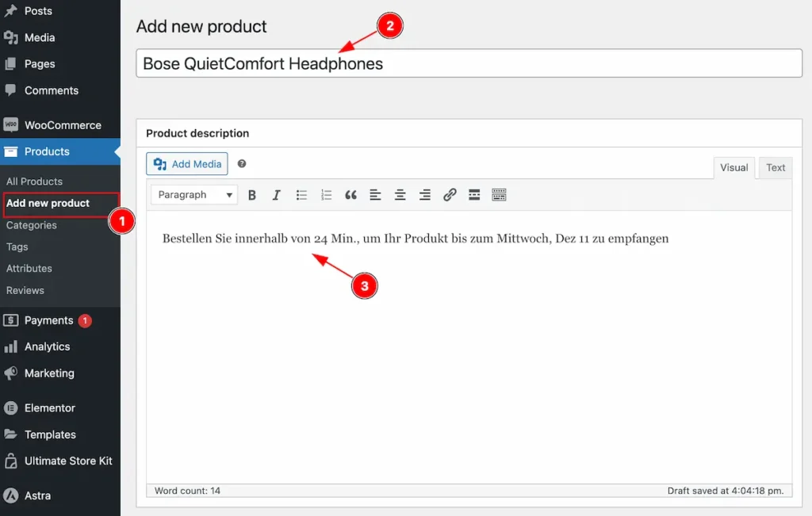The height and width of the screenshot is (516, 812).
Task: Open All Products link in sidebar
Action: coord(34,182)
